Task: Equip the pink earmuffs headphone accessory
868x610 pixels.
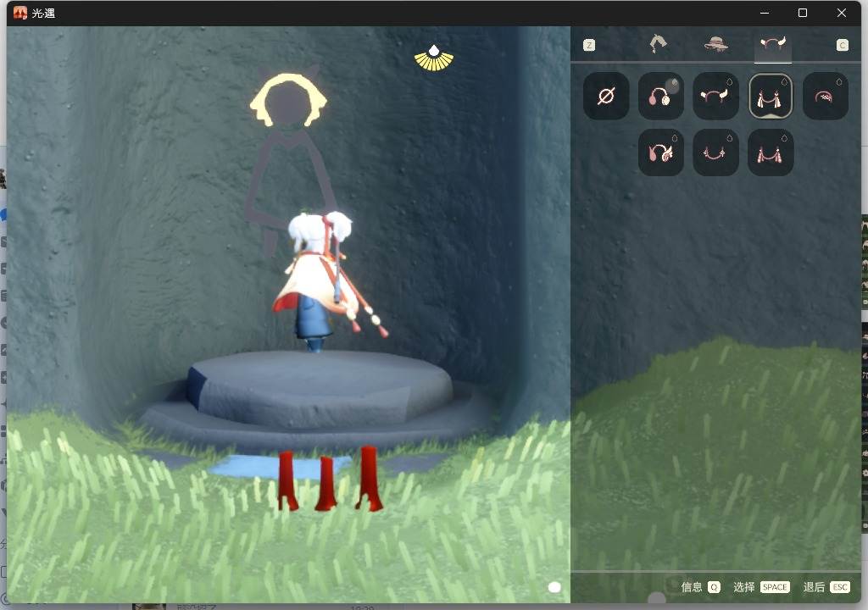Action: point(661,97)
